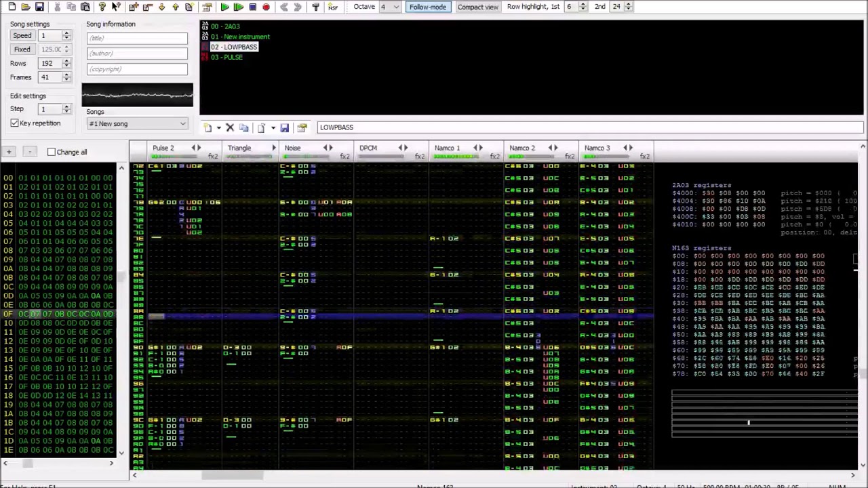The image size is (868, 488).
Task: Open About via question mark icon
Action: tap(102, 7)
